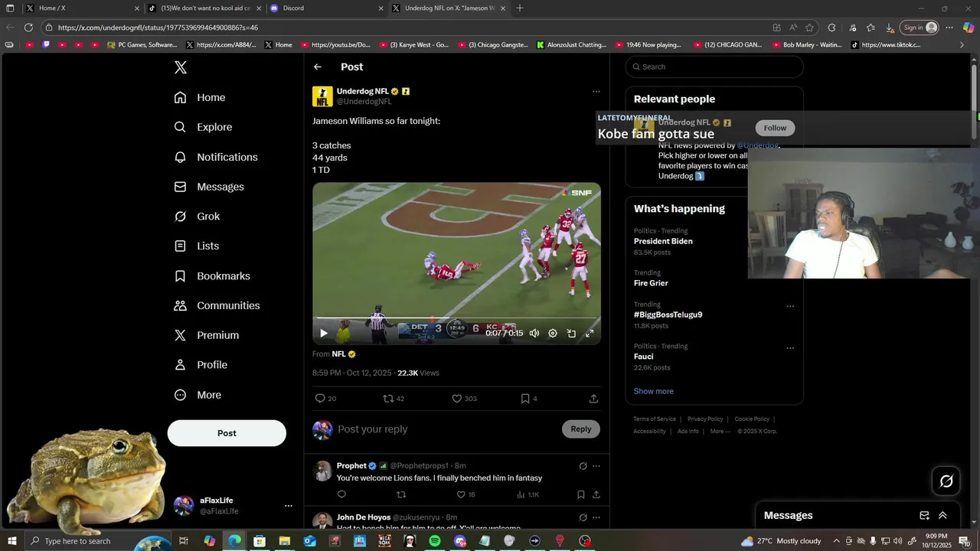Repost the Prophet reply
Image resolution: width=980 pixels, height=551 pixels.
[400, 494]
